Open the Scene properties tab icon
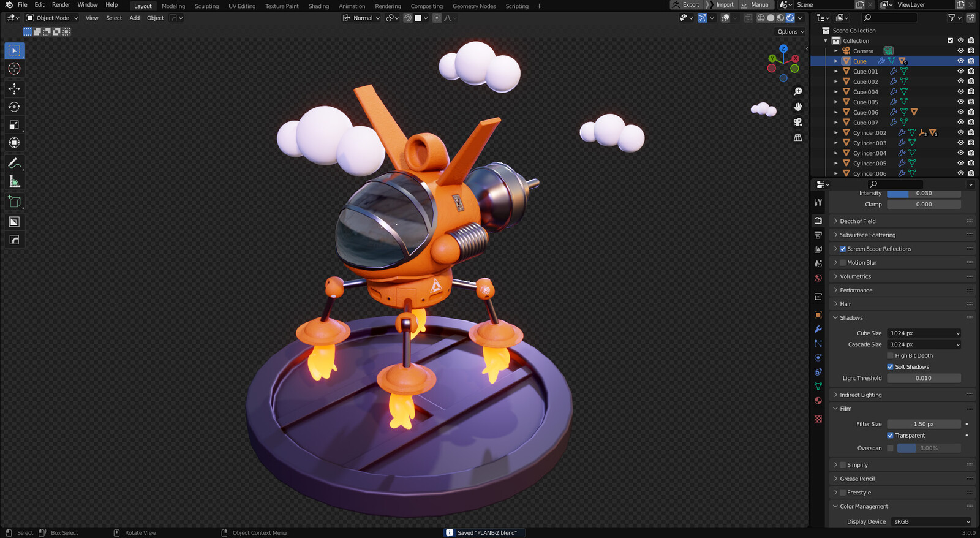Screen dimensions: 980x538 click(x=818, y=263)
